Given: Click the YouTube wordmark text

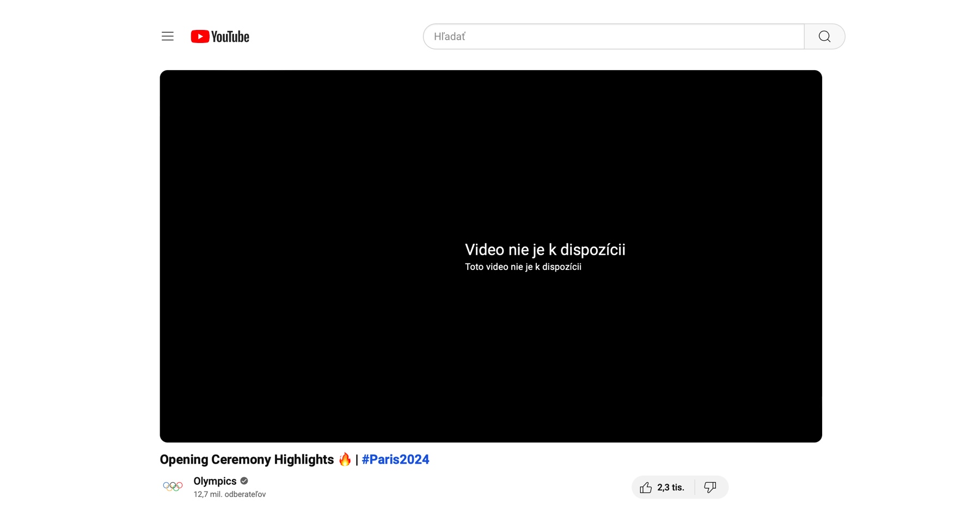Looking at the screenshot, I should [x=230, y=37].
